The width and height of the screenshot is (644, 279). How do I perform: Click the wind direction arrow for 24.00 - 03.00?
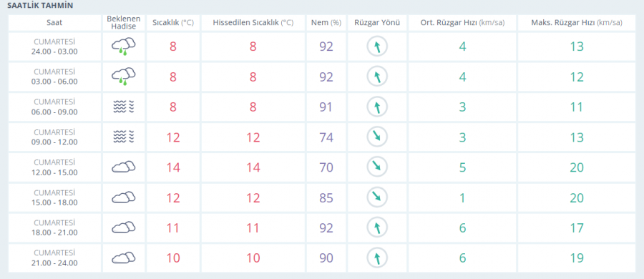point(377,46)
